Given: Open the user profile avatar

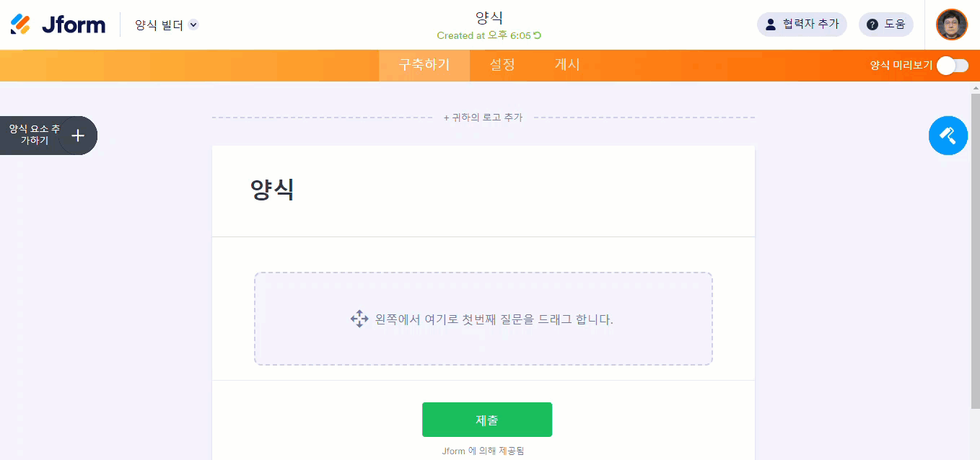Looking at the screenshot, I should pyautogui.click(x=951, y=25).
